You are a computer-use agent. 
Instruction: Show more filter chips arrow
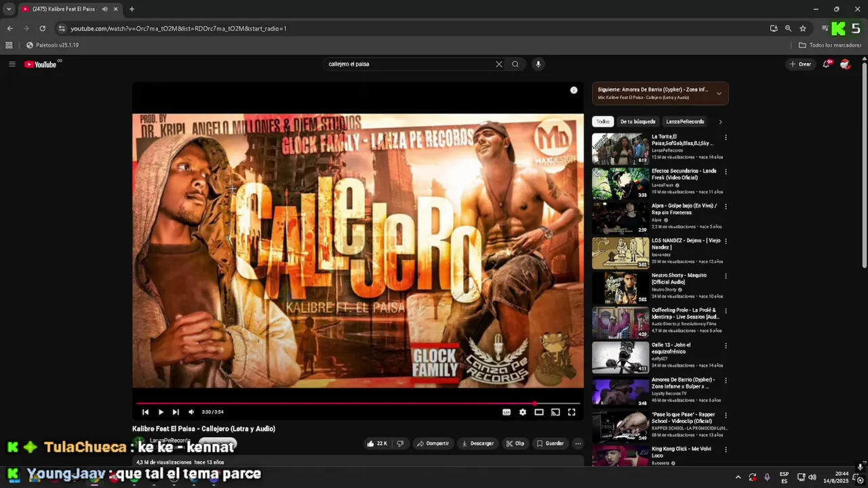pos(720,122)
